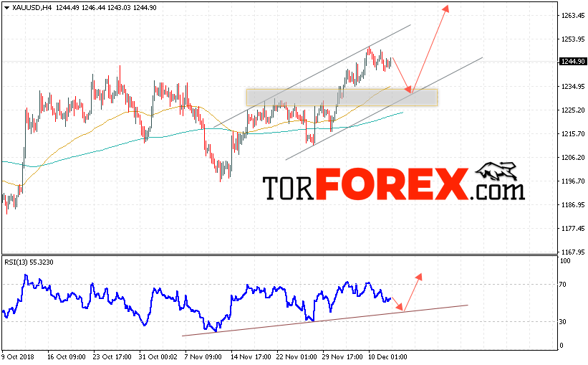Open the XAUUSD chart dropdown triangle
Screen dimensions: 588x365
6,7
